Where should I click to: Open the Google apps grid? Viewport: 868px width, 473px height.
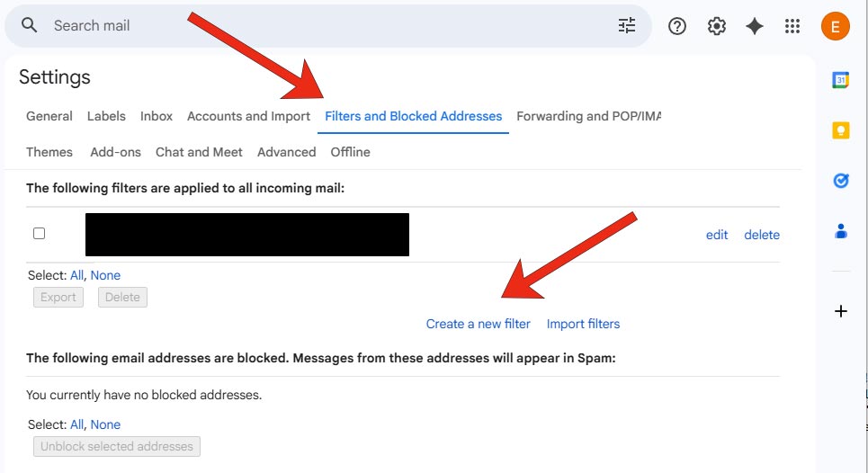(x=792, y=26)
